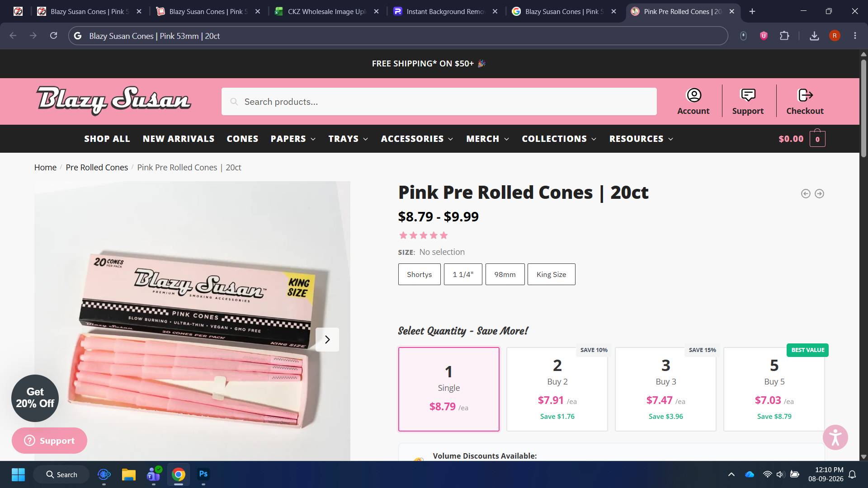868x488 pixels.
Task: Open Photoshop from the taskbar
Action: click(203, 474)
